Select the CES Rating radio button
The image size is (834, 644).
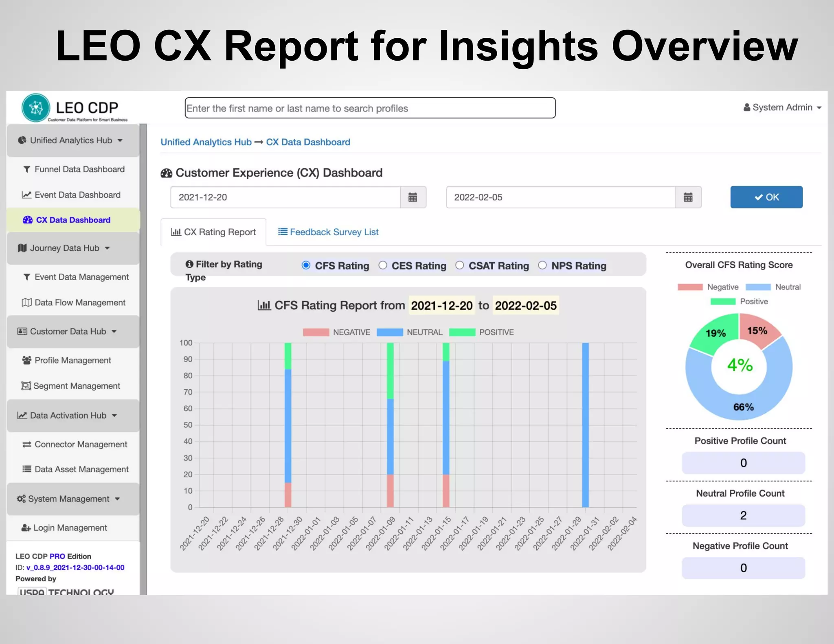tap(383, 265)
